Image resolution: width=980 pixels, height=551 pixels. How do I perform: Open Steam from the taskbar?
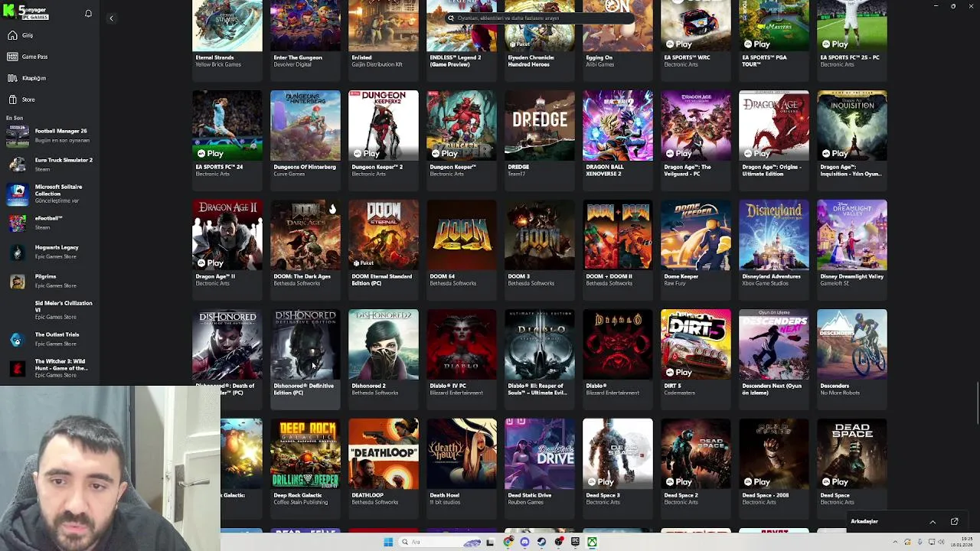coord(541,542)
